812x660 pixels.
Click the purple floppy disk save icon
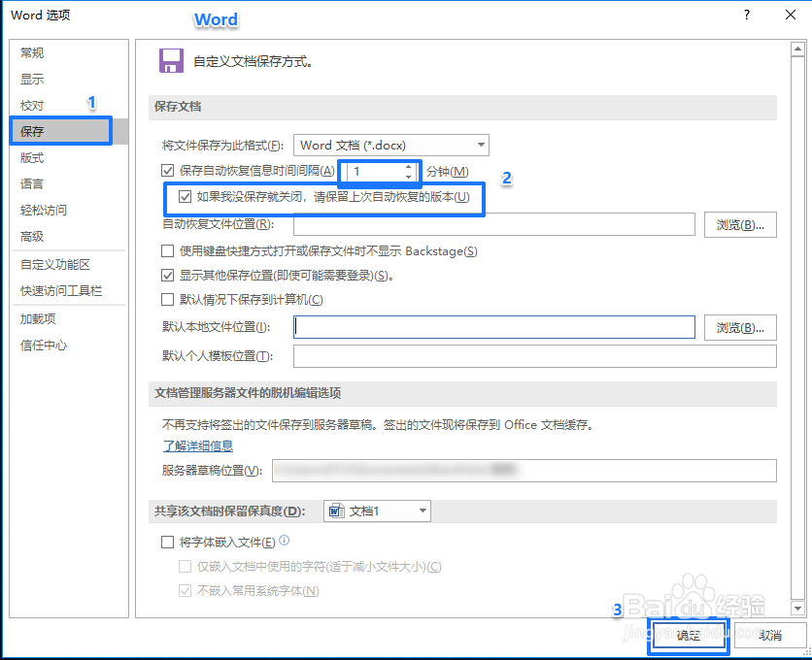pyautogui.click(x=171, y=61)
